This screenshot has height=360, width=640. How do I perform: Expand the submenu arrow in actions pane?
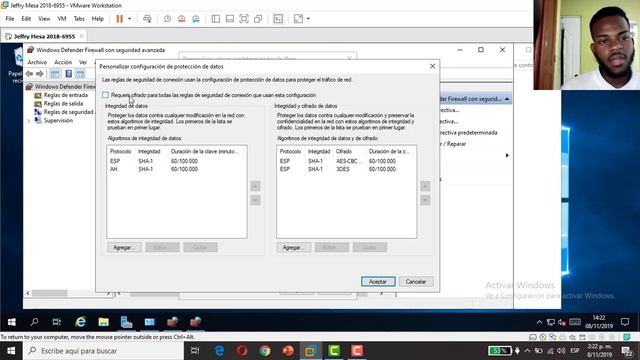click(507, 156)
